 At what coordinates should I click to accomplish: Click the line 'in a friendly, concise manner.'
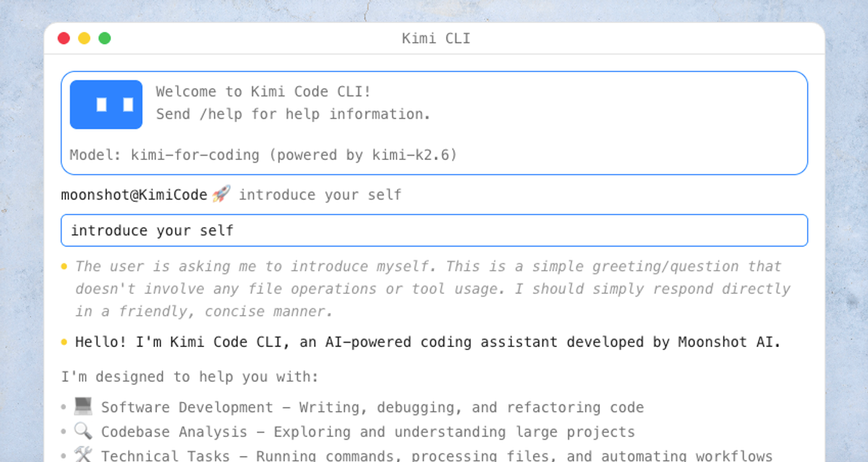(204, 312)
